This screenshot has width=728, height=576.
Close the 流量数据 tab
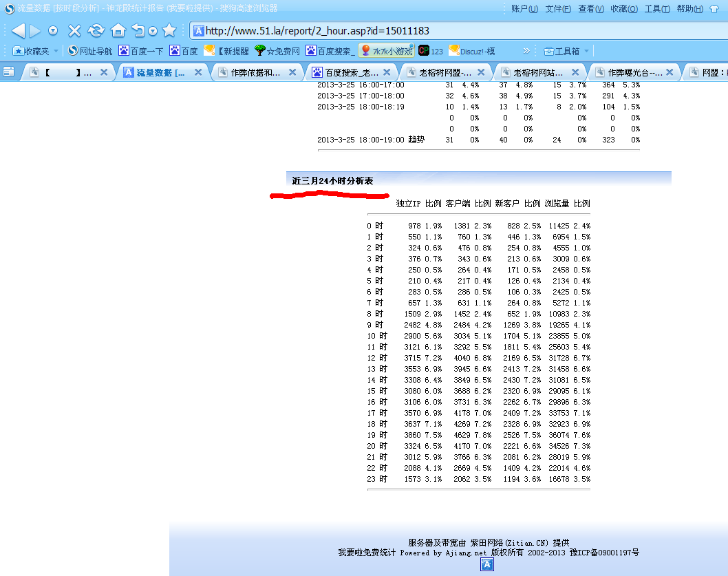pyautogui.click(x=198, y=72)
